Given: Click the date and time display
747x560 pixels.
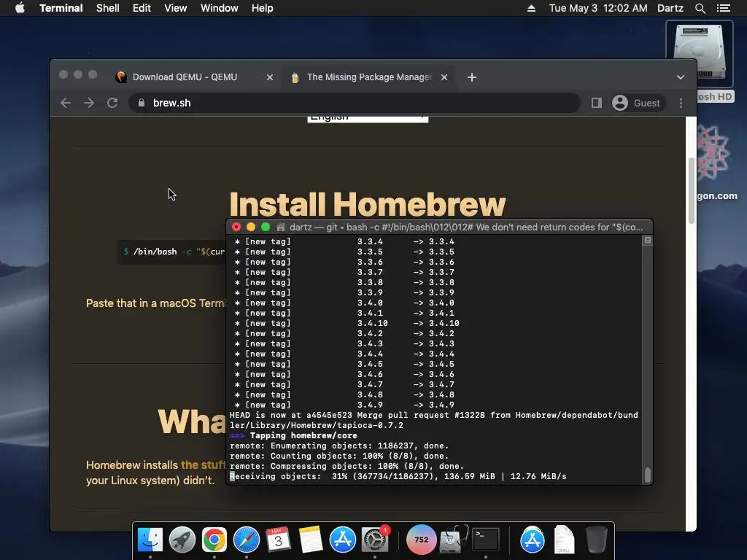Looking at the screenshot, I should pos(598,8).
